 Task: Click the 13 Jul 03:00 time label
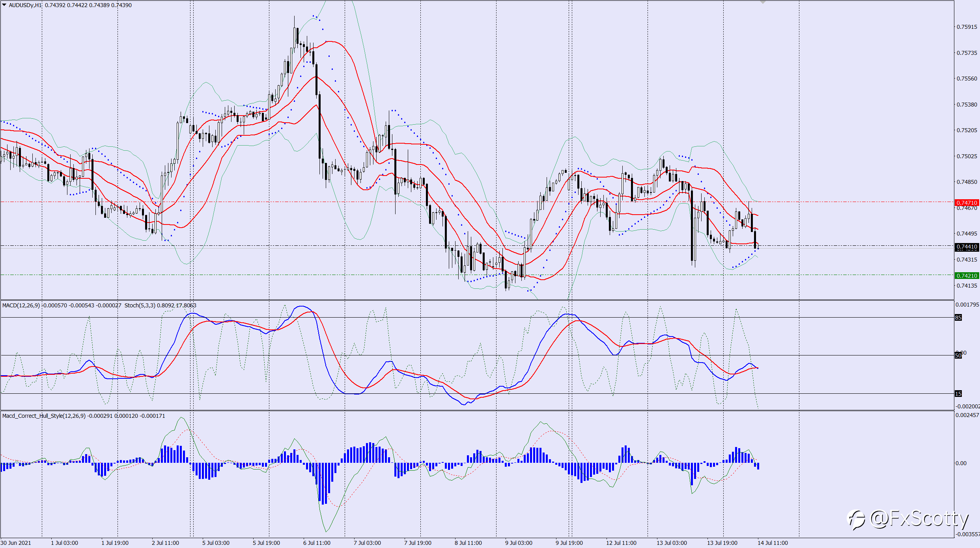(x=672, y=543)
